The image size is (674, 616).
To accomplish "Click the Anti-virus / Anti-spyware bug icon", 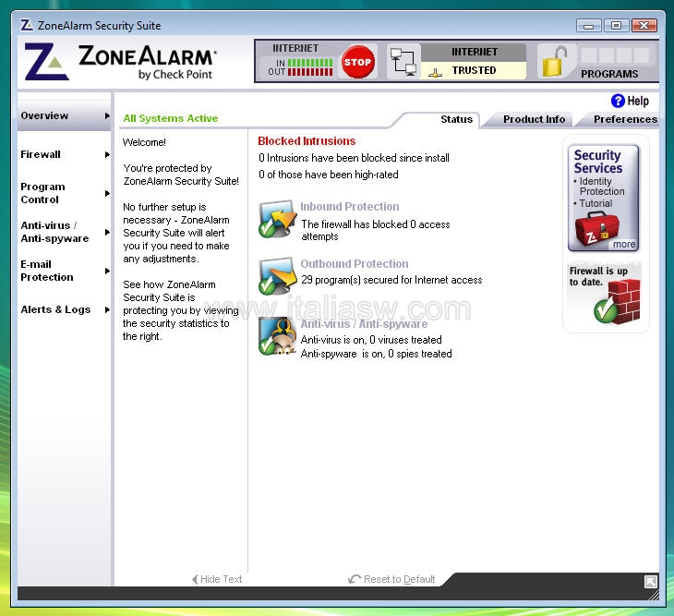I will pos(277,336).
